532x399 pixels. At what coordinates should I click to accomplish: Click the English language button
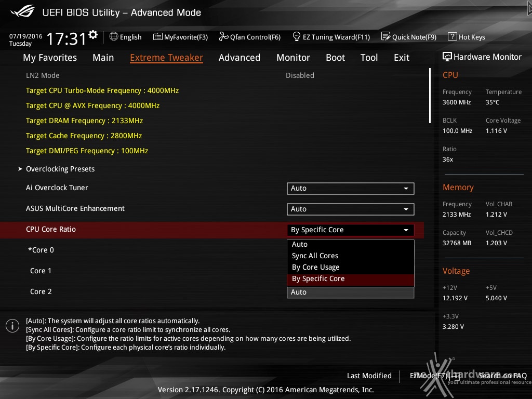[126, 37]
